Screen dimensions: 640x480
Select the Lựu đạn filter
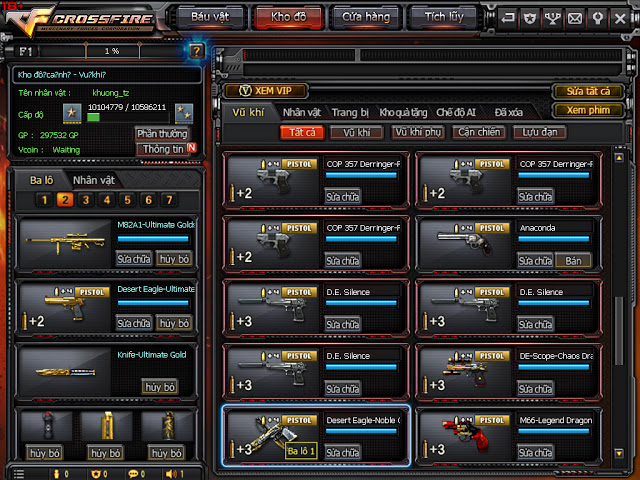pos(540,132)
